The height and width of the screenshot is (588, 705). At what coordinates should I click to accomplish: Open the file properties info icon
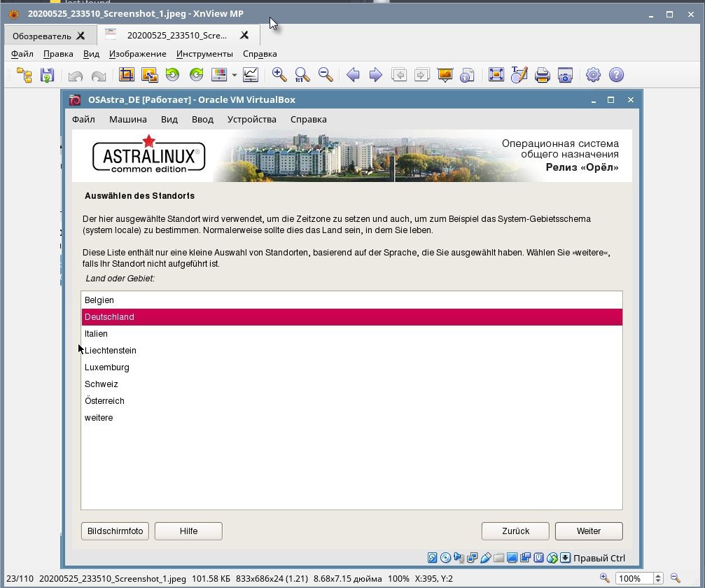pyautogui.click(x=468, y=75)
